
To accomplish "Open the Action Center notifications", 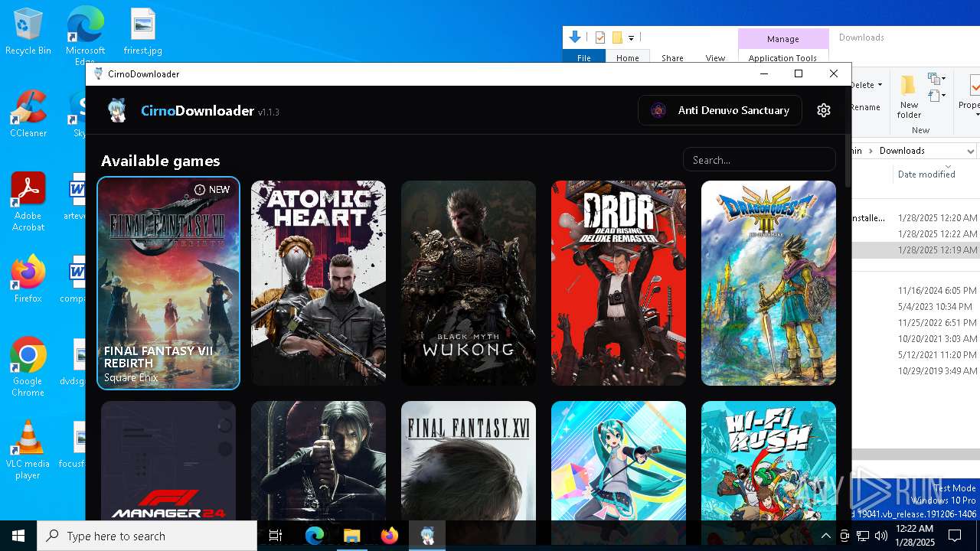I will point(955,536).
